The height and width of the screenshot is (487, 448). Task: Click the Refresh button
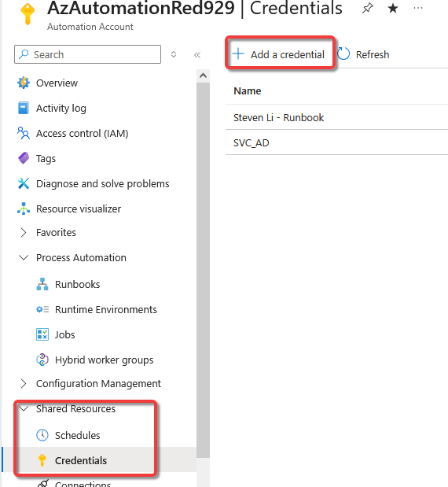point(363,54)
